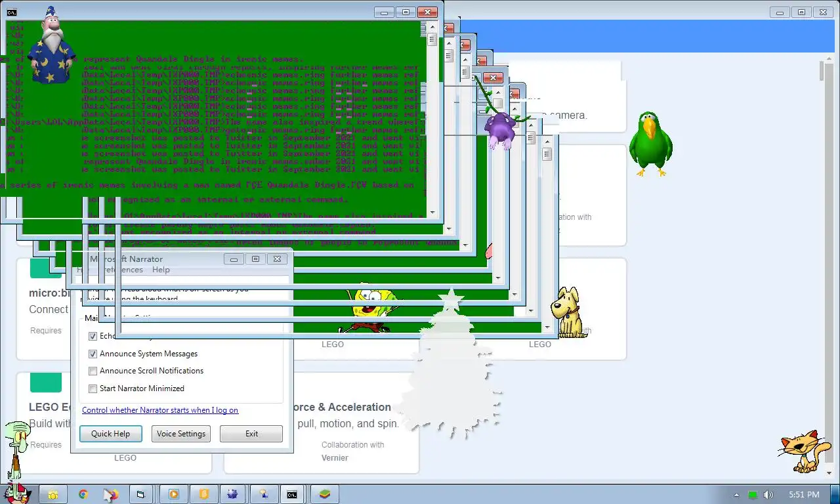Open the Preferences menu in Narrator

(122, 270)
